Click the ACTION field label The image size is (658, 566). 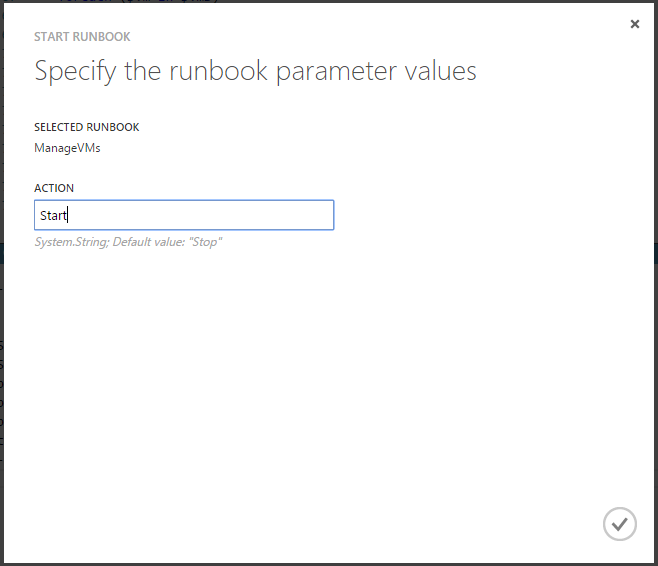click(x=54, y=188)
